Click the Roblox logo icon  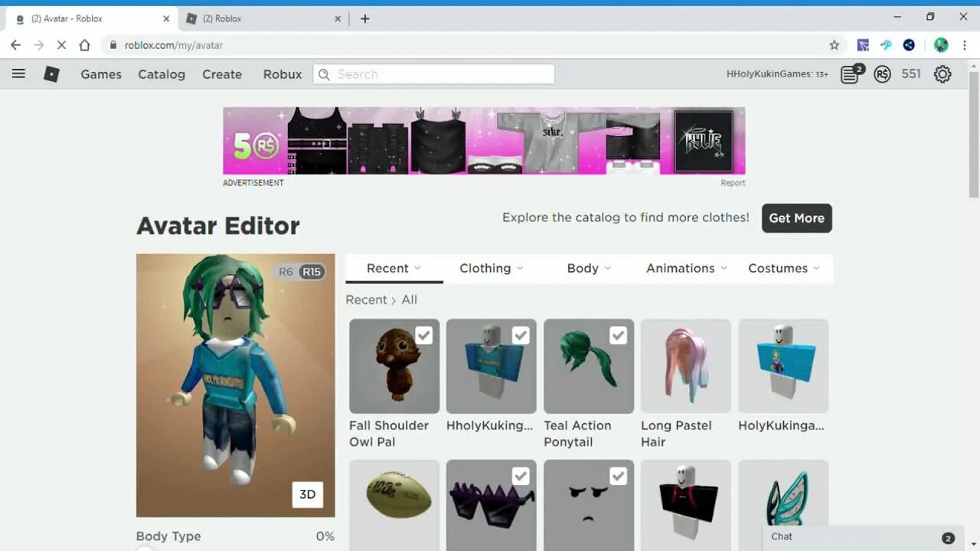(x=51, y=74)
